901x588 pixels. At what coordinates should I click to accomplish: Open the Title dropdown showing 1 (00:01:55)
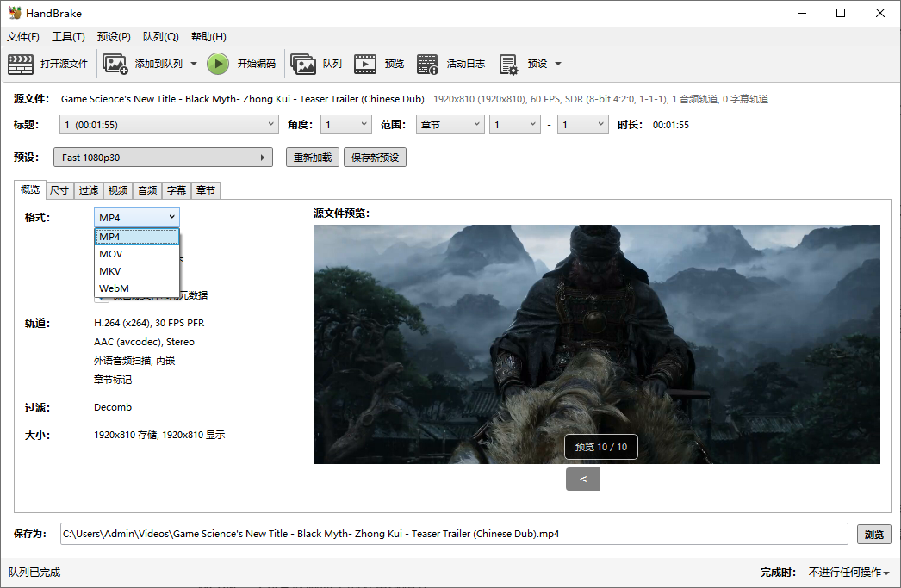click(x=170, y=125)
